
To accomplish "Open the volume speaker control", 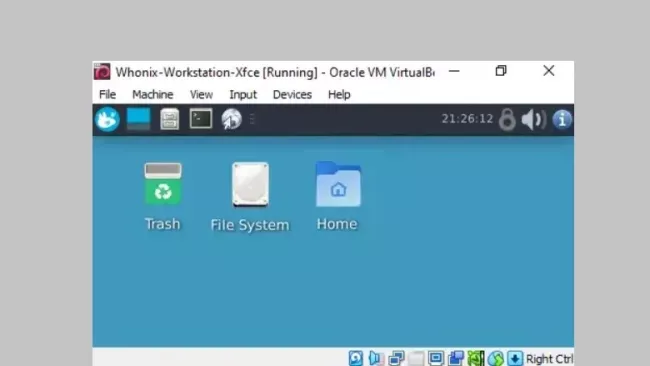I will 534,120.
